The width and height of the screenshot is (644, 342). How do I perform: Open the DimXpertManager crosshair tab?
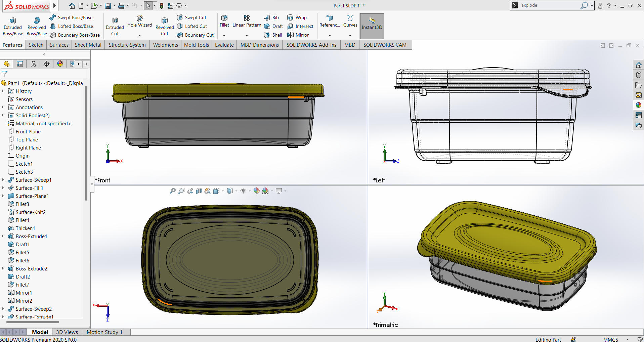(x=47, y=64)
